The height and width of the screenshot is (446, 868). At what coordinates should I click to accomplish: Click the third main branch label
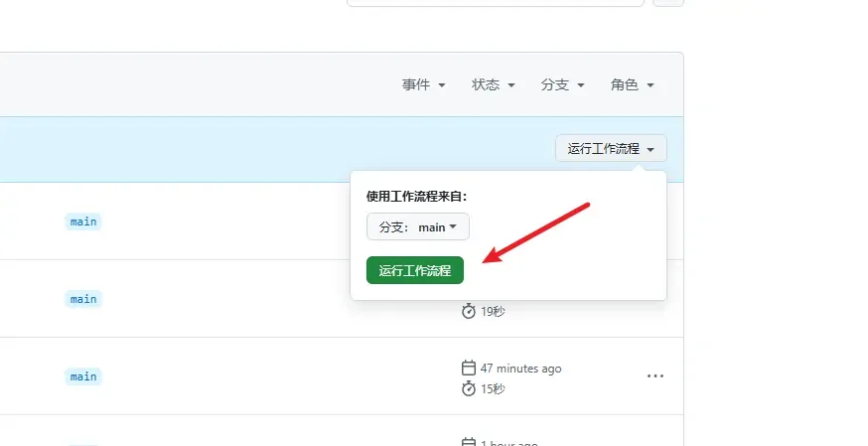(83, 376)
